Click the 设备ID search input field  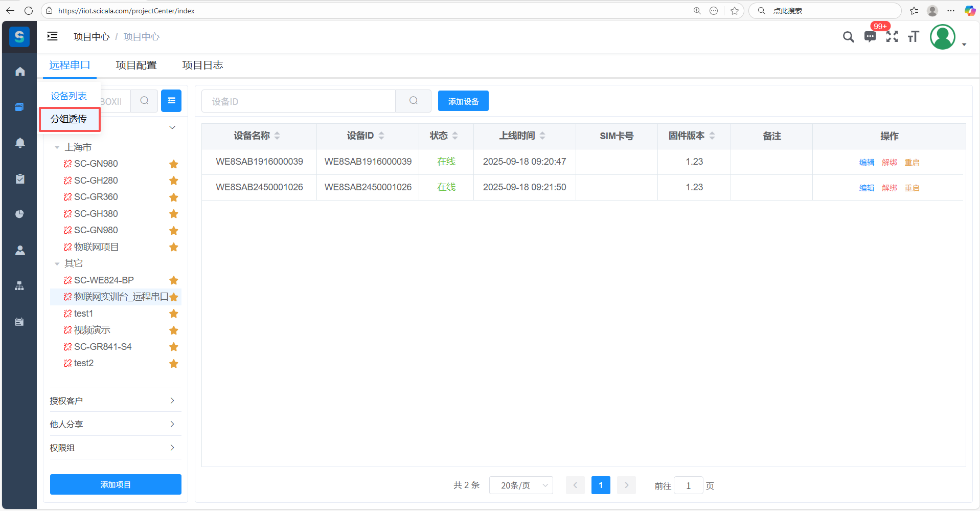pyautogui.click(x=299, y=101)
